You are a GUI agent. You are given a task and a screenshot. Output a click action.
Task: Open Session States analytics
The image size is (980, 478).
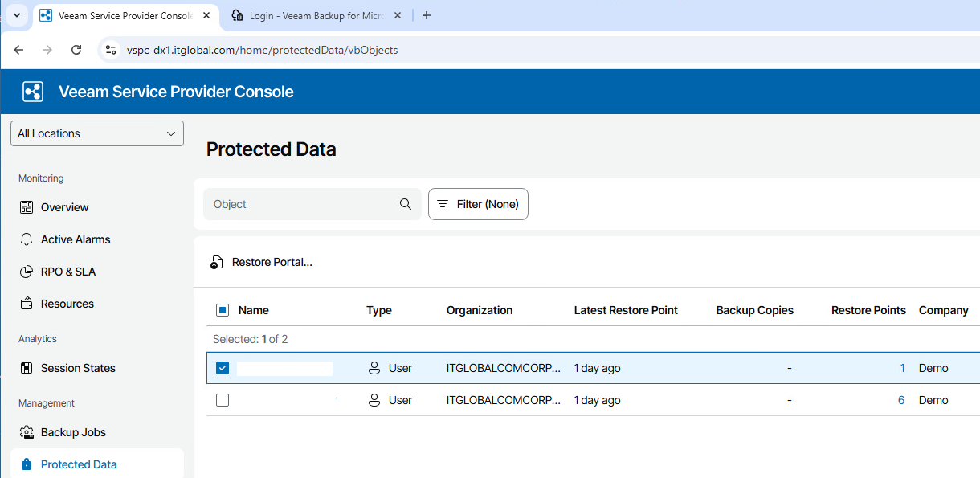click(78, 368)
